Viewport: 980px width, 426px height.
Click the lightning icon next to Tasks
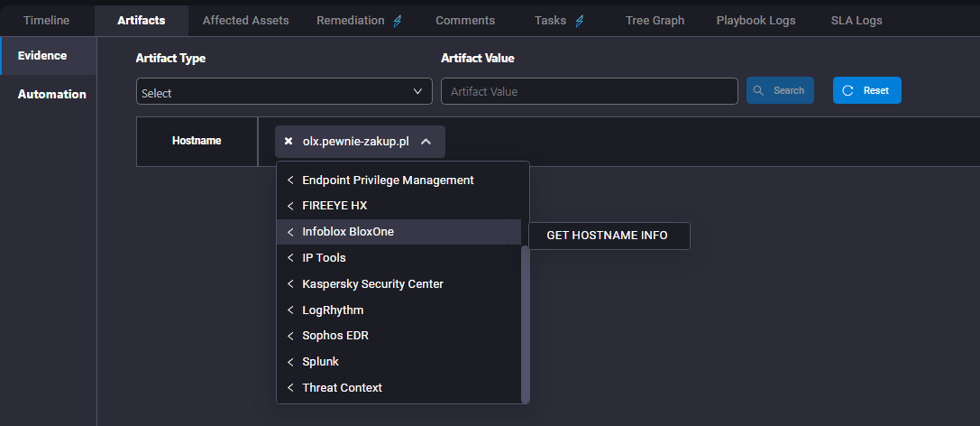pos(580,21)
